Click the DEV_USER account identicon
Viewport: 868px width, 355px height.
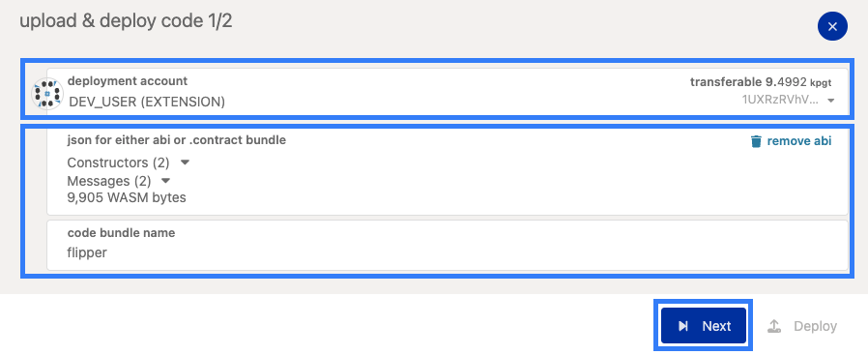pyautogui.click(x=47, y=94)
